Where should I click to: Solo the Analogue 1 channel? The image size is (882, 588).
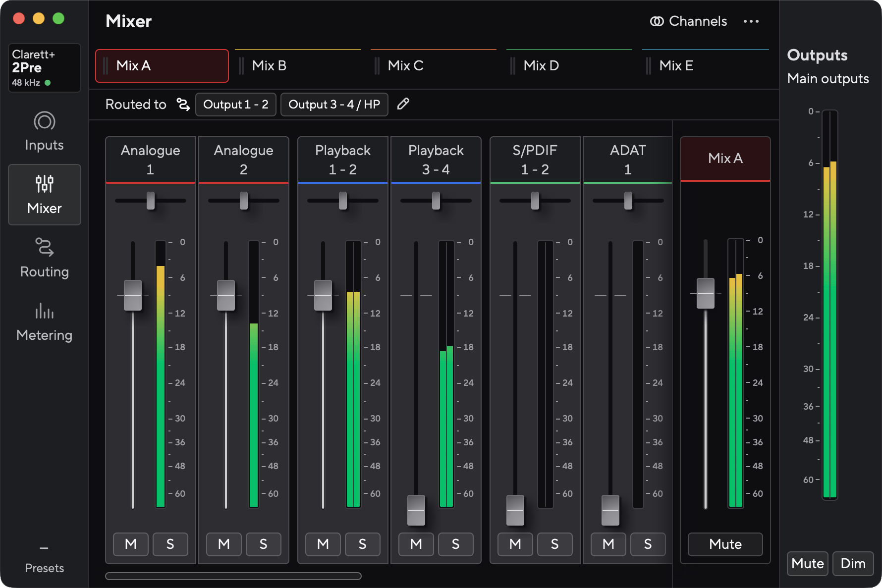170,544
